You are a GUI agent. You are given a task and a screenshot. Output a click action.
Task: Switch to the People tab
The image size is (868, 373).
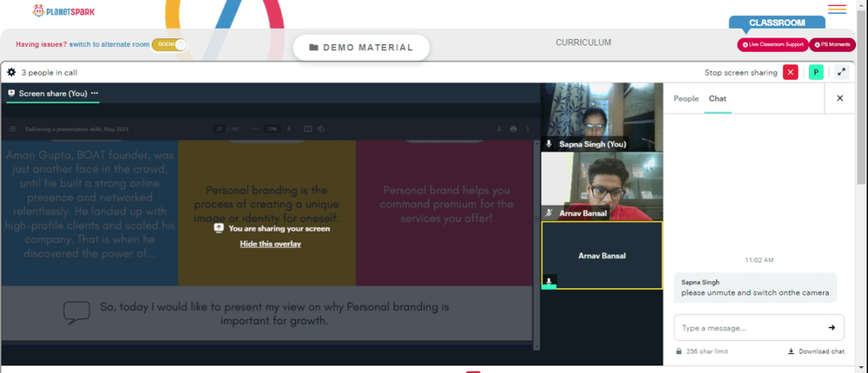(x=686, y=99)
